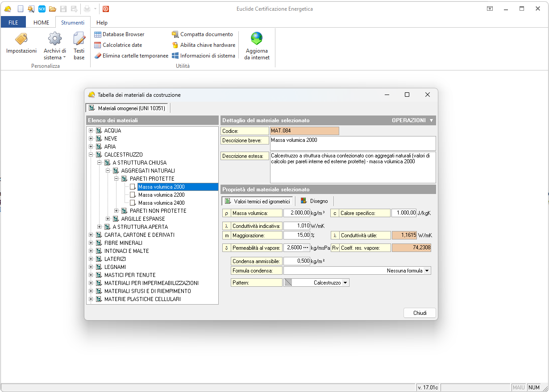Expand the LATERIZI tree node
Screen dimensions: 549x392
(x=91, y=259)
